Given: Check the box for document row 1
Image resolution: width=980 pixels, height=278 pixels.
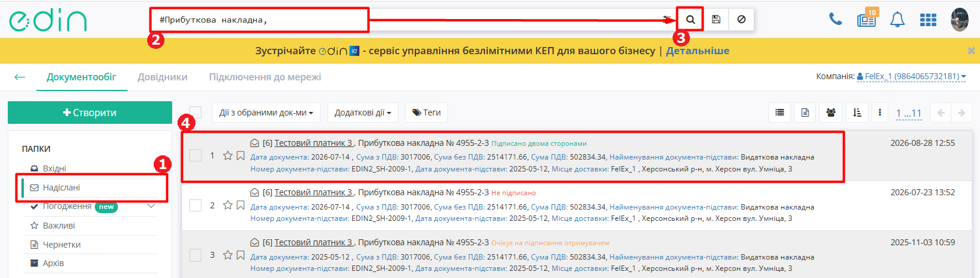Looking at the screenshot, I should coord(195,155).
